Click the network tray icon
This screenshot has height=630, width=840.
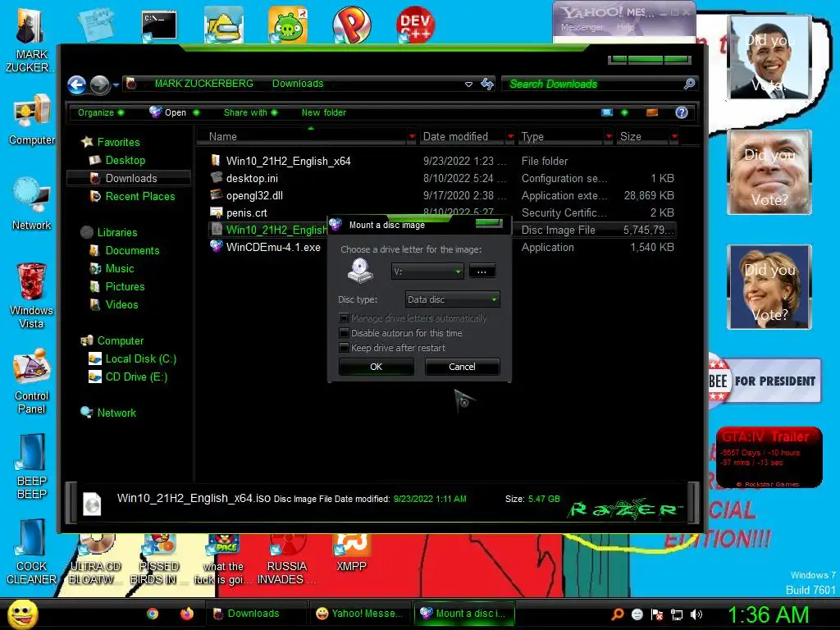pos(677,614)
